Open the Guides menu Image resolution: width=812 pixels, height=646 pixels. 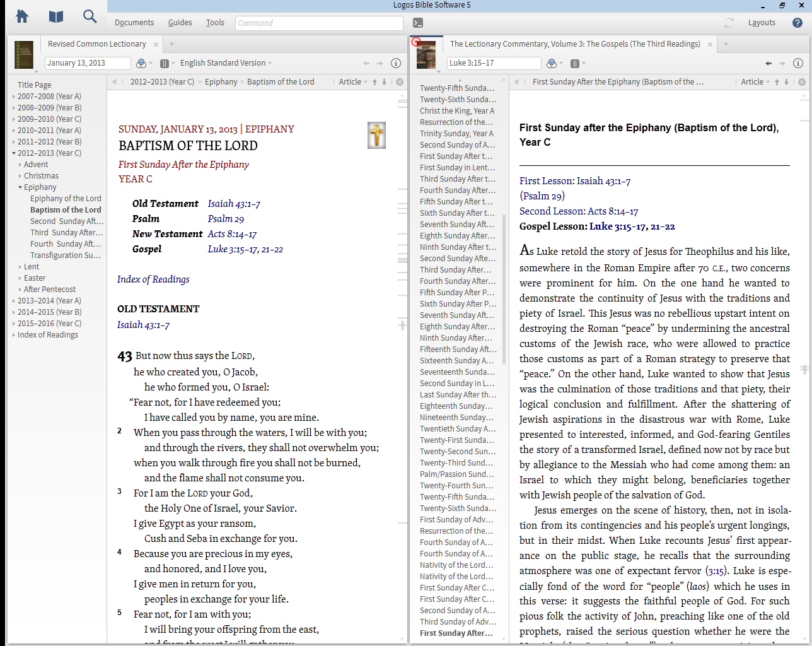(180, 23)
